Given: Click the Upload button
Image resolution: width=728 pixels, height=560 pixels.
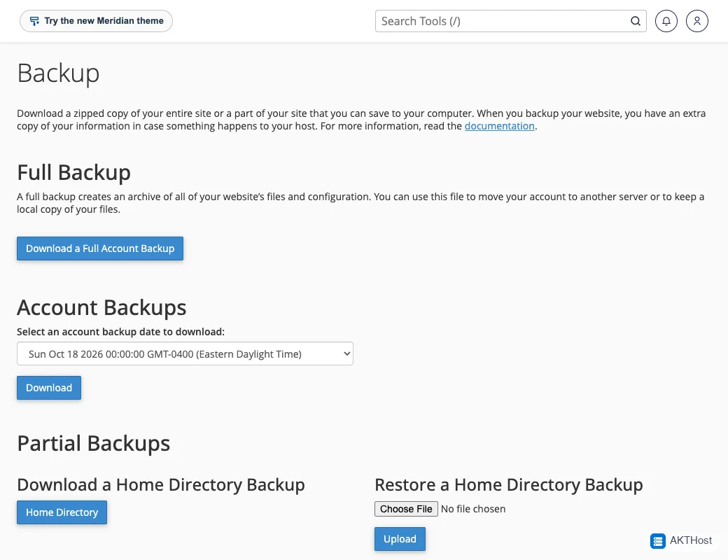Looking at the screenshot, I should (x=400, y=538).
